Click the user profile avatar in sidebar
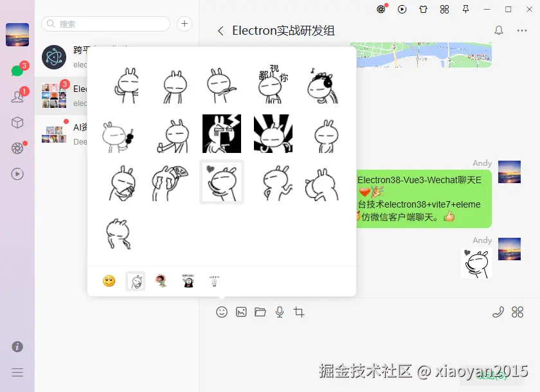 pos(17,35)
